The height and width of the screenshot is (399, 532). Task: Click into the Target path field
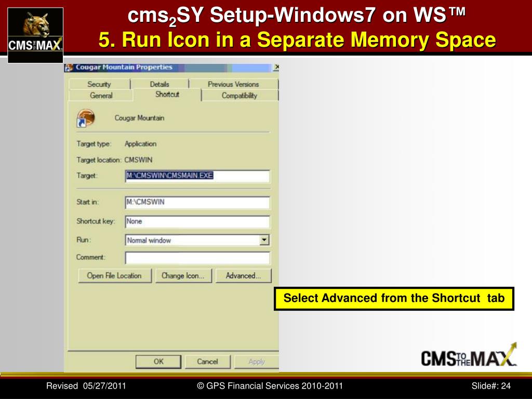pos(197,176)
